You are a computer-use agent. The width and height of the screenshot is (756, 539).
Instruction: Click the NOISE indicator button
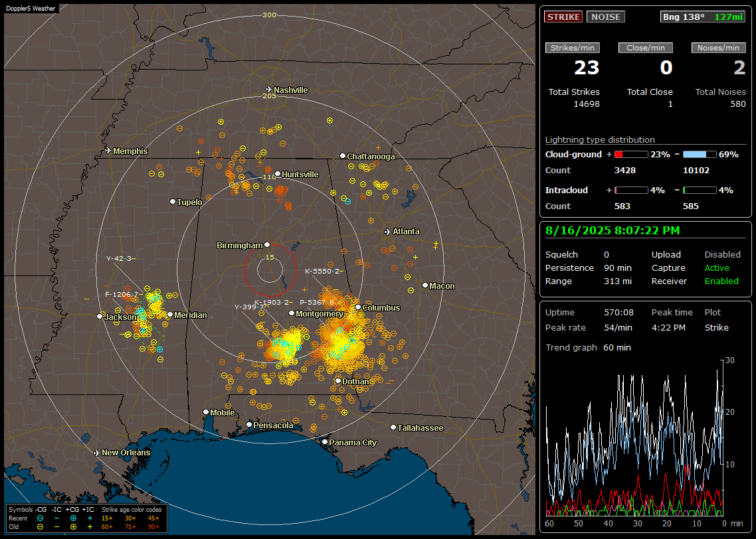(x=606, y=17)
